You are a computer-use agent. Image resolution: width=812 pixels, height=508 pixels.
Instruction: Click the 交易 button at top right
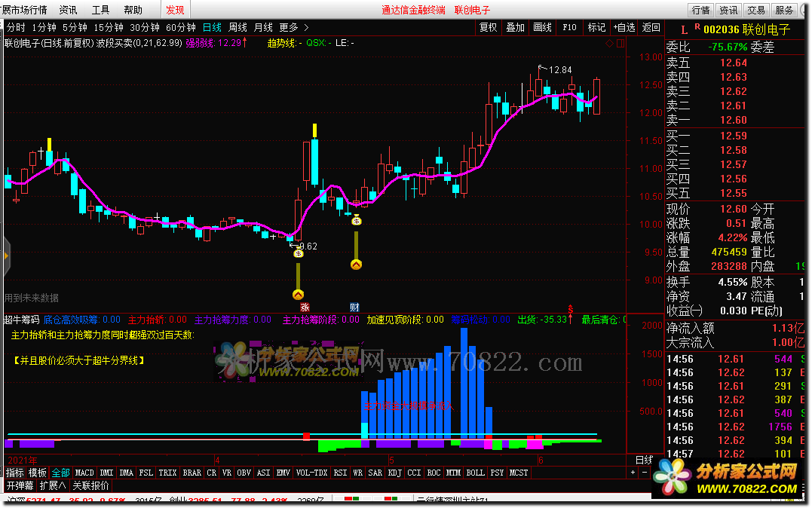(756, 10)
